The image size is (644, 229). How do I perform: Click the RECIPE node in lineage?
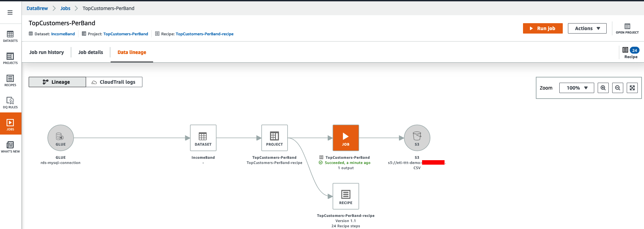pos(346,196)
